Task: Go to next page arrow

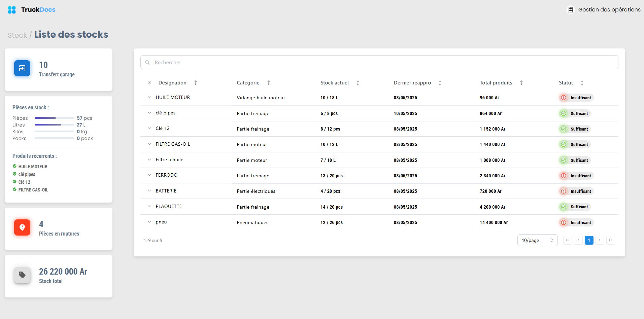Action: point(600,240)
